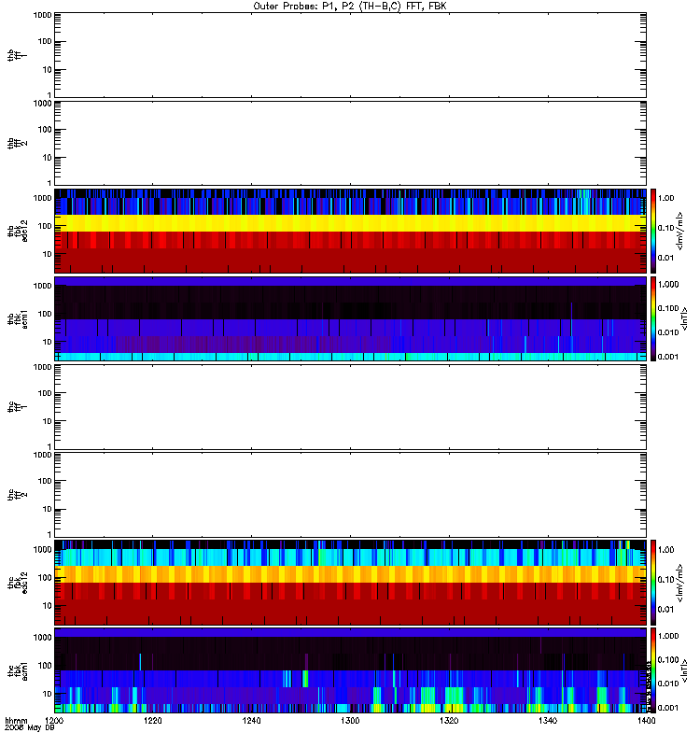Click the "0.01" value on thb edc12 color bar
Image resolution: width=700 pixels, height=747 pixels.
click(x=665, y=258)
